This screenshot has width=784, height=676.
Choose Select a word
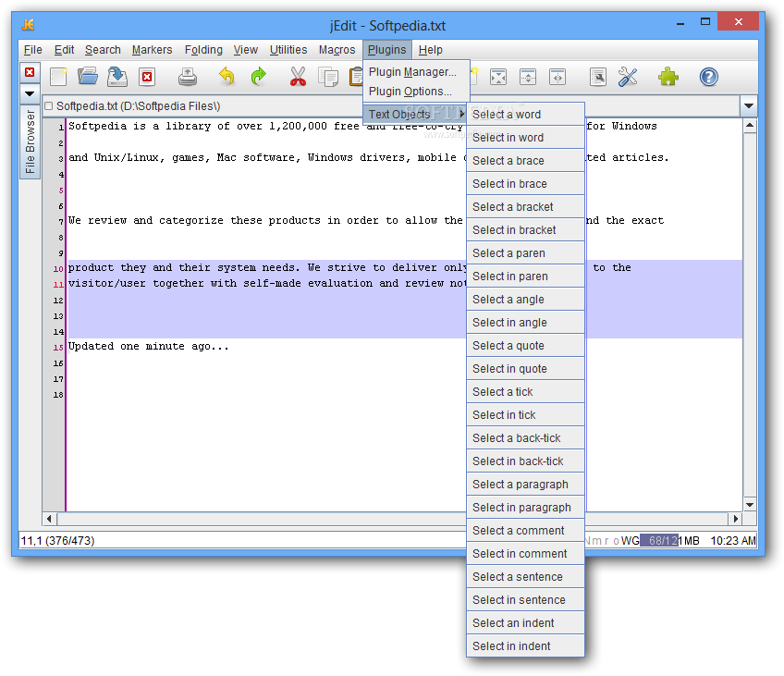pos(525,115)
